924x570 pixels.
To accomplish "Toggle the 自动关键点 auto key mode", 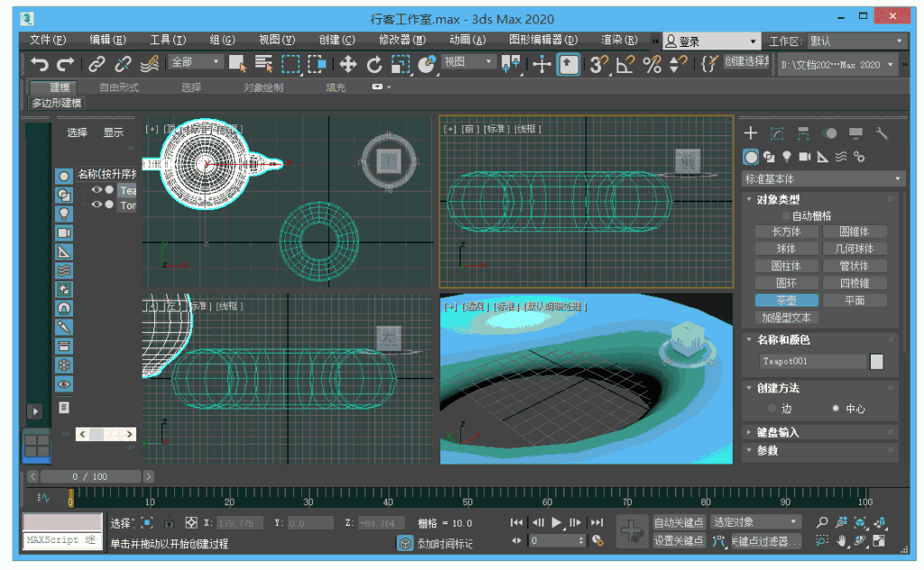I will coord(679,522).
